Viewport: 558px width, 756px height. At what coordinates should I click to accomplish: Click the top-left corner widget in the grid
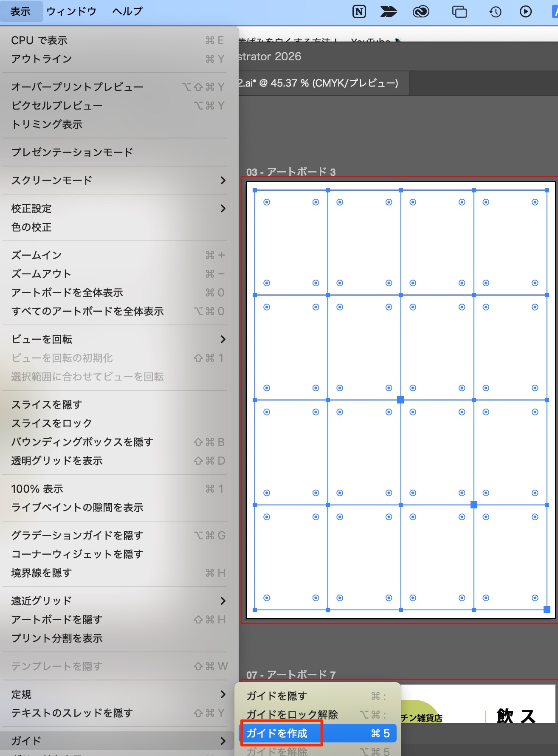(x=267, y=202)
